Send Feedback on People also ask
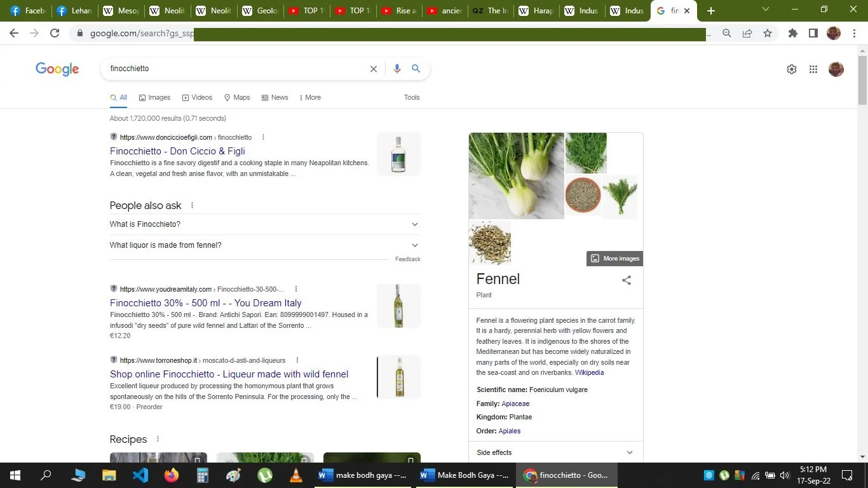The width and height of the screenshot is (868, 488). tap(408, 259)
